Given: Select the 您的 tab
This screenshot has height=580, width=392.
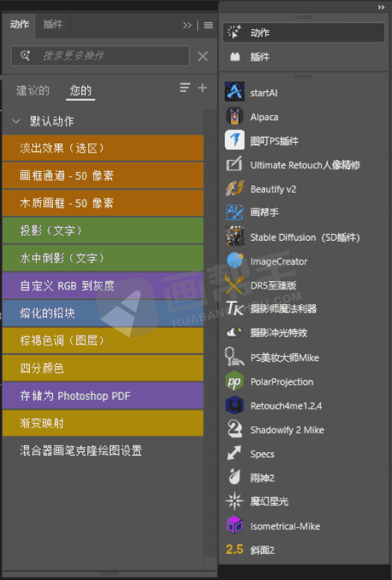Looking at the screenshot, I should pyautogui.click(x=81, y=90).
